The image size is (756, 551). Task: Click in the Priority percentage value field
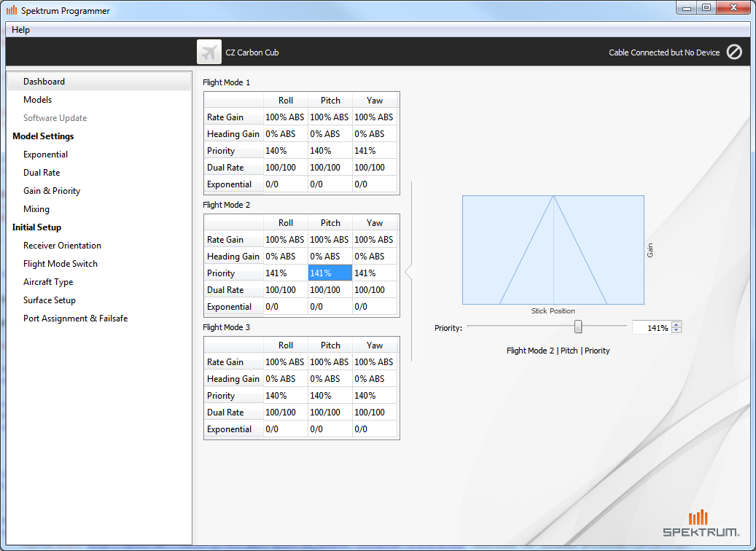(x=652, y=328)
